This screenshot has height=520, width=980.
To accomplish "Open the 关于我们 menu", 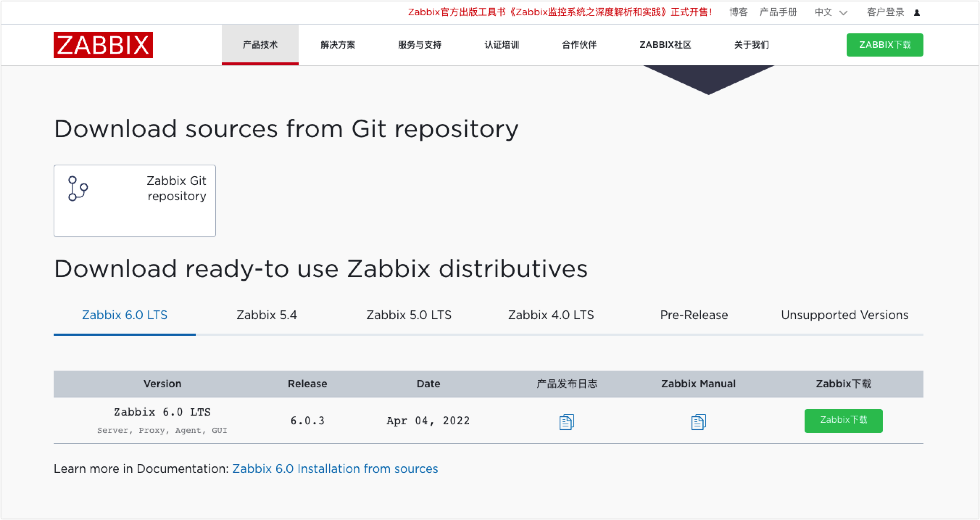I will pyautogui.click(x=751, y=45).
